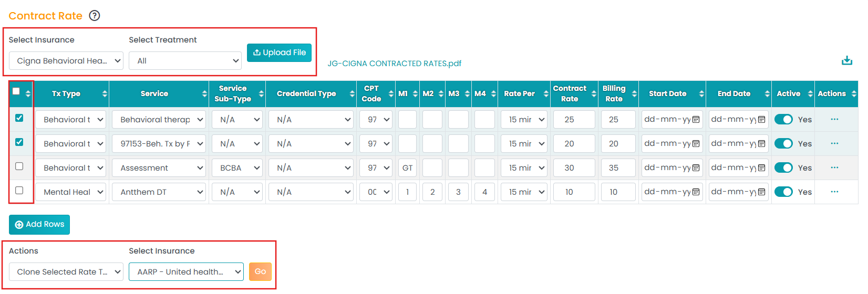
Task: Sort table by the CPT Code column
Action: tap(391, 93)
